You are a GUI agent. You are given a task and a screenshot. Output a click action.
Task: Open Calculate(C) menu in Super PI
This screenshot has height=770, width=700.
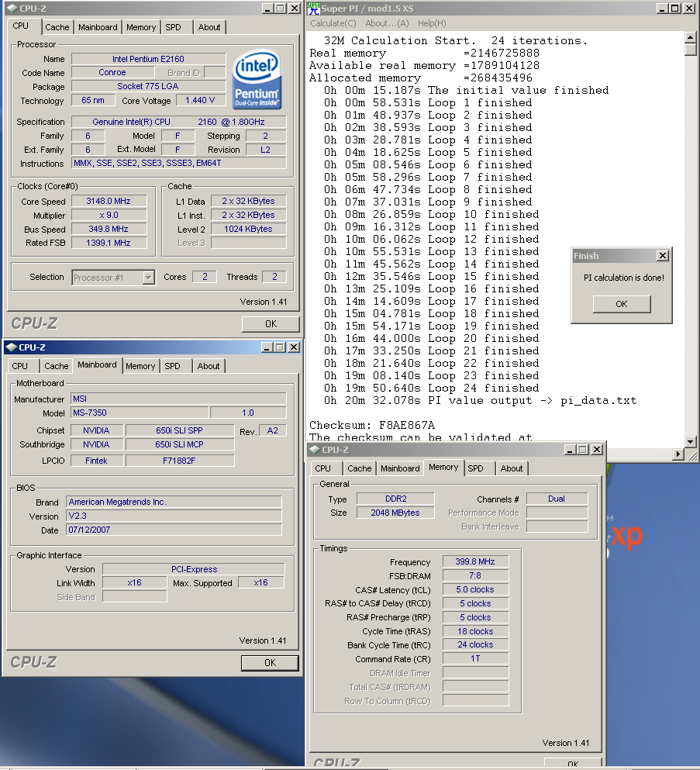333,23
